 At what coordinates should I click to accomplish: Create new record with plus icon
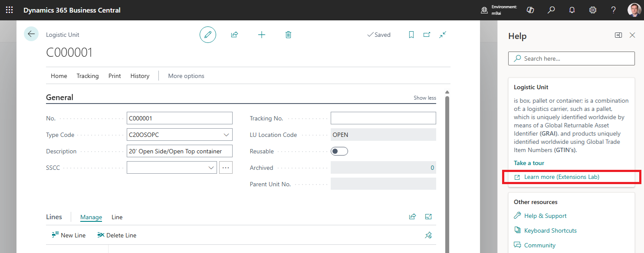262,35
